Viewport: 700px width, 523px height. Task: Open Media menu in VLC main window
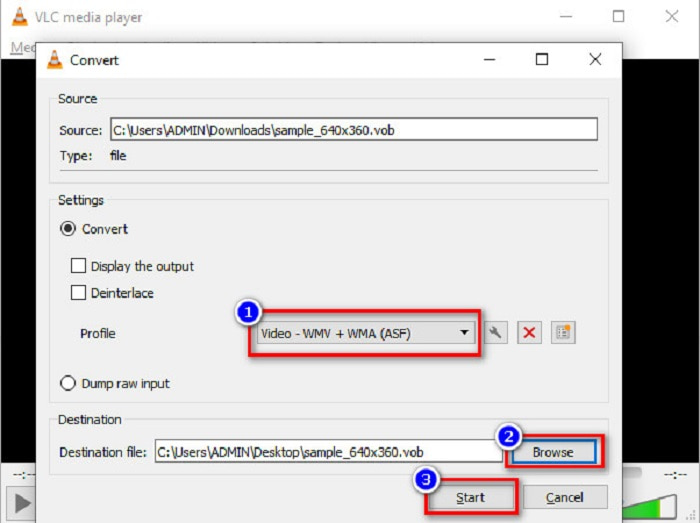point(22,47)
